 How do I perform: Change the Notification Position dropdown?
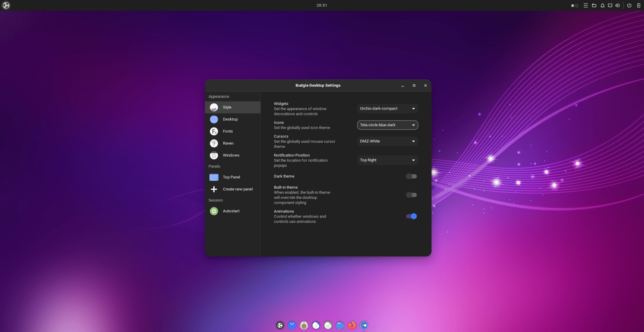coord(387,160)
